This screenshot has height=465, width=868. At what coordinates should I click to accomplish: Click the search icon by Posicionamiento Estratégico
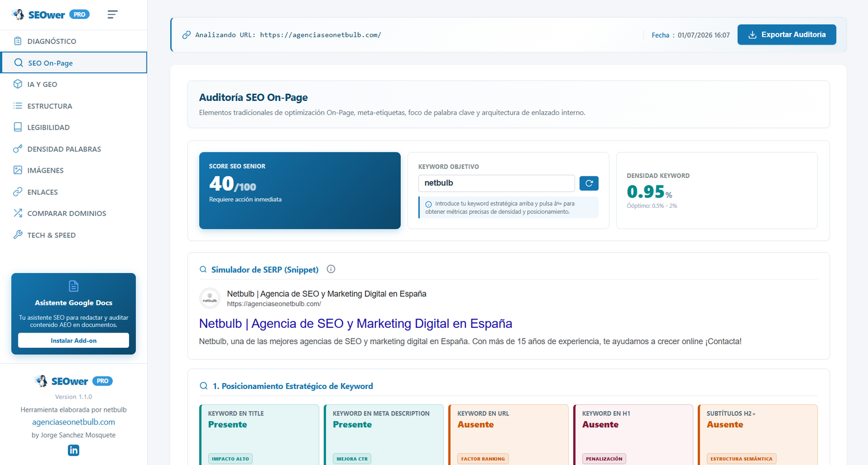203,386
